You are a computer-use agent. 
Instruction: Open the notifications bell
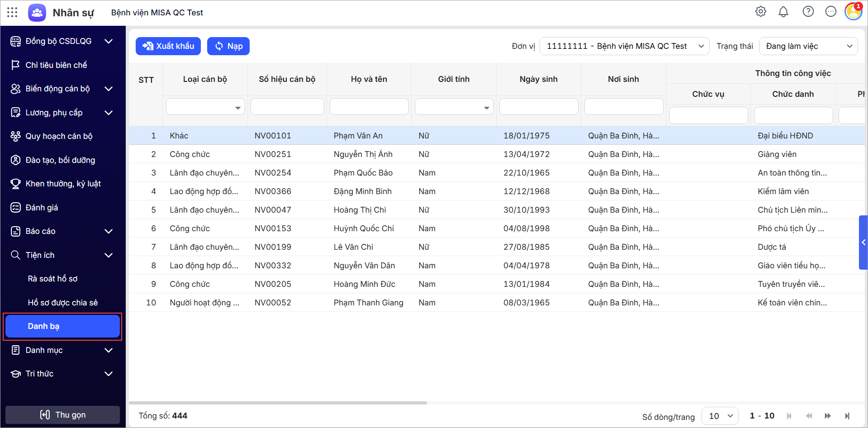pyautogui.click(x=783, y=12)
